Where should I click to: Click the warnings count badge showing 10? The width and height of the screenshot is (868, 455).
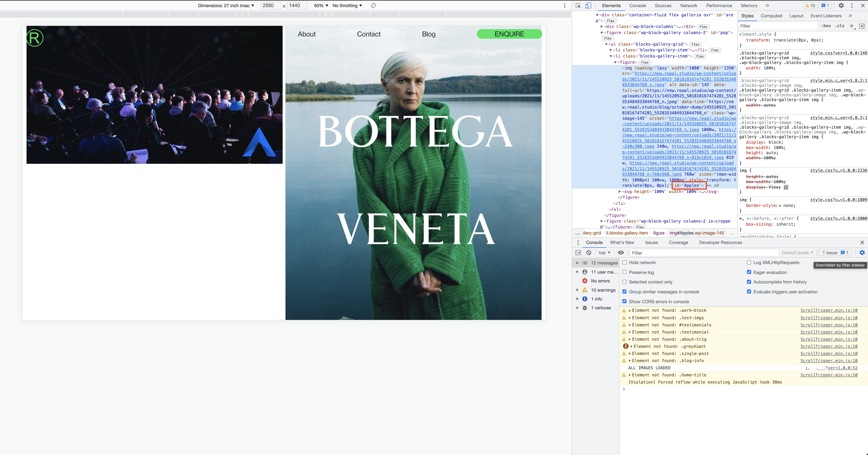810,6
